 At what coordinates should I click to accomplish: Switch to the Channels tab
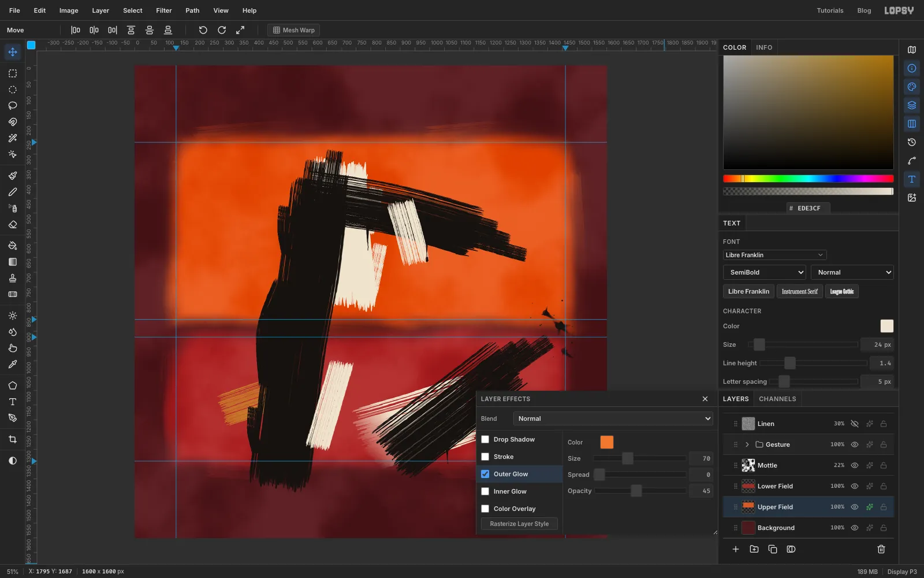[x=777, y=399]
